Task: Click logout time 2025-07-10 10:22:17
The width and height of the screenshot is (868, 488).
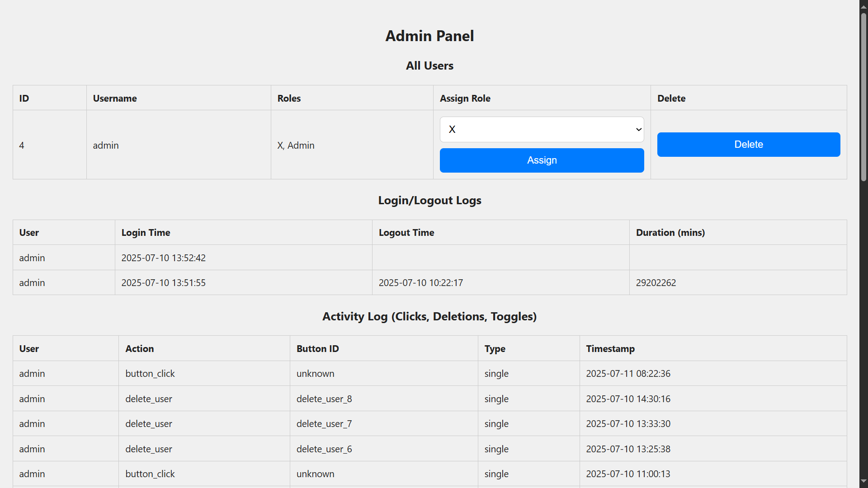Action: point(420,283)
